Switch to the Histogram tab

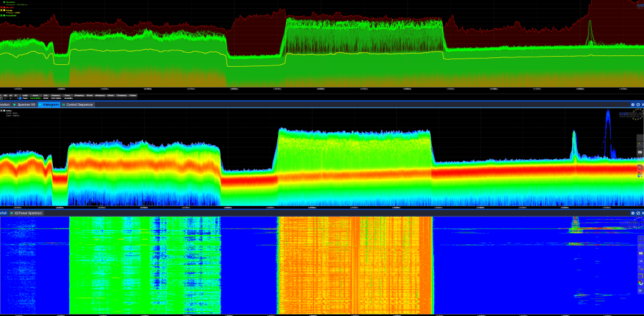click(50, 104)
